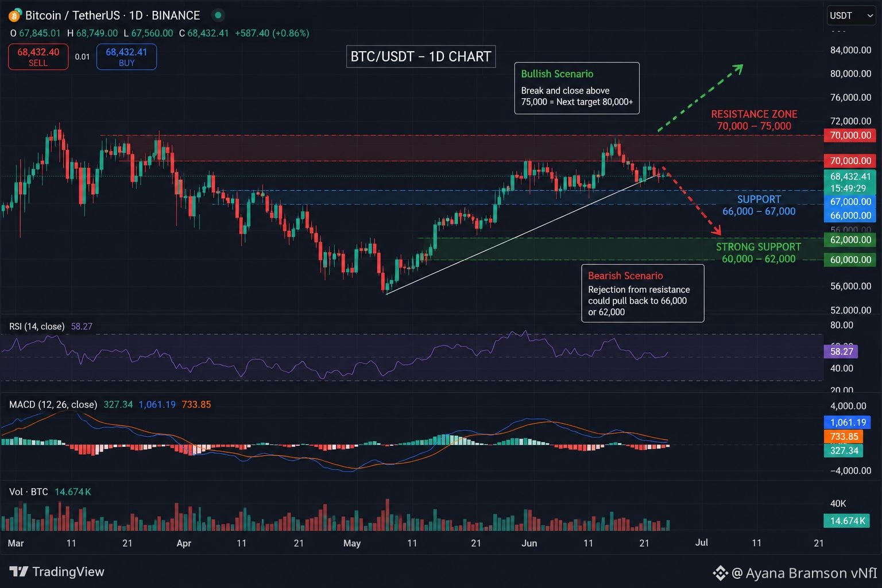Click the green 68,432.41 current price label on the price axis
The image size is (882, 588).
pyautogui.click(x=850, y=176)
